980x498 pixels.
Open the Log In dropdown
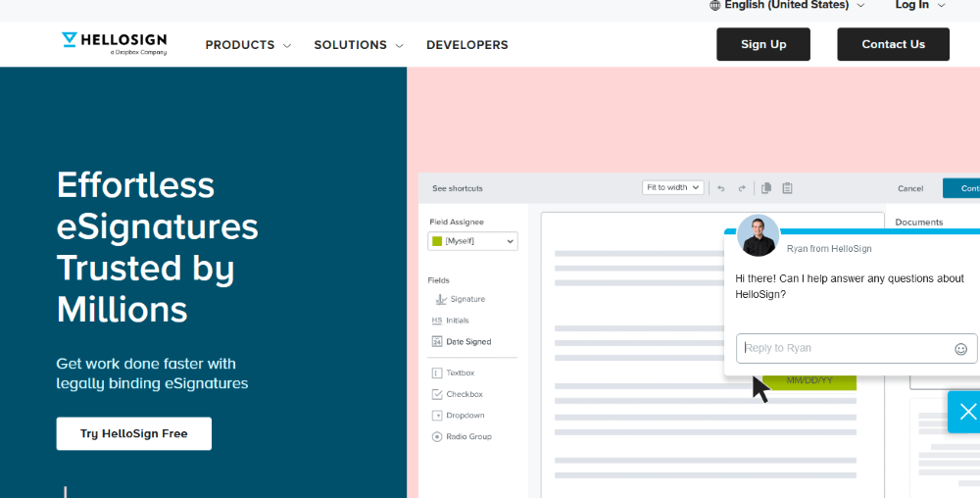click(920, 5)
